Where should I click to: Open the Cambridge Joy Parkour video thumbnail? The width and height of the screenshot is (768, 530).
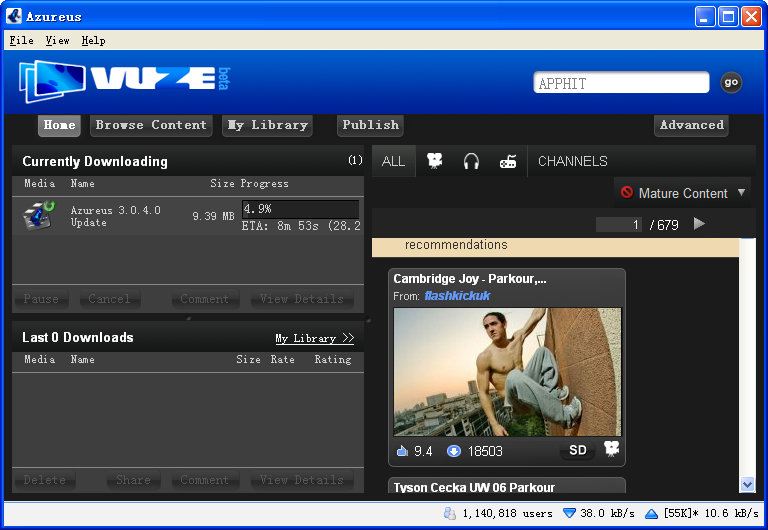pyautogui.click(x=507, y=372)
